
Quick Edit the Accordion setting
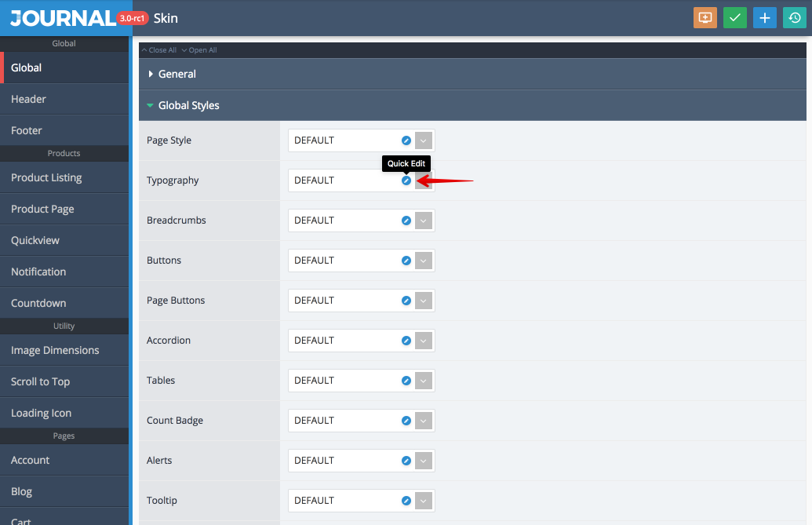coord(406,340)
